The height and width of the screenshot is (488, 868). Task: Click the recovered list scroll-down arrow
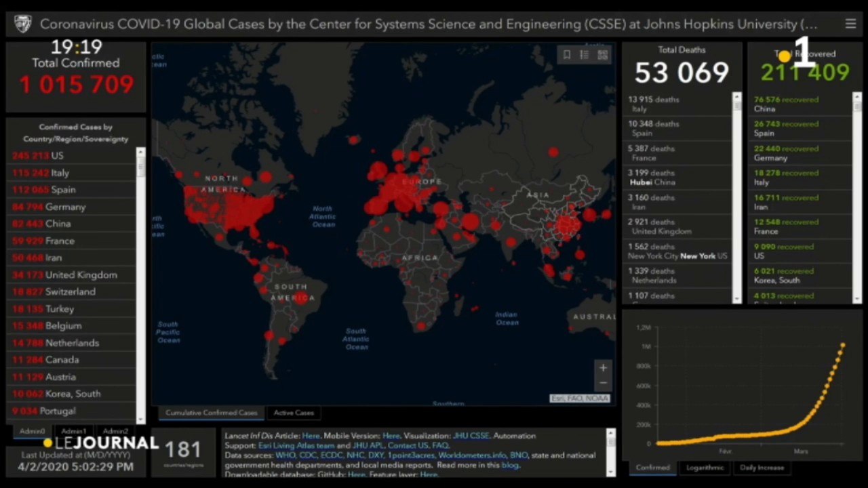pyautogui.click(x=857, y=299)
